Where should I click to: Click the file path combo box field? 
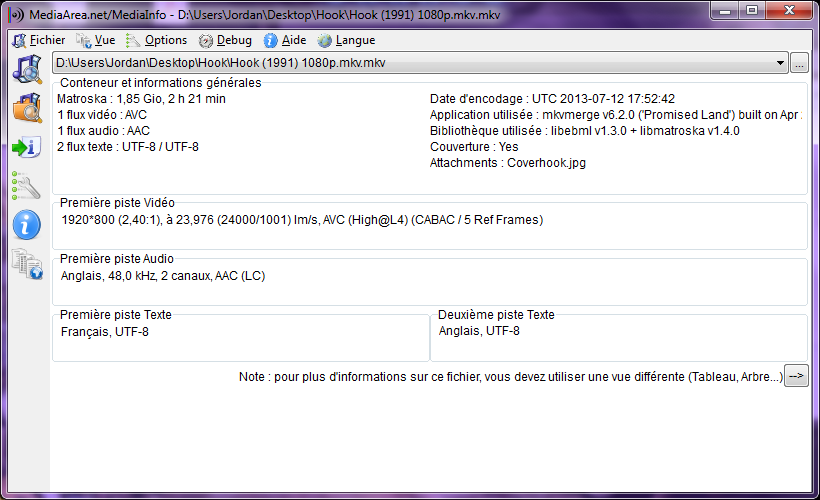pos(420,63)
